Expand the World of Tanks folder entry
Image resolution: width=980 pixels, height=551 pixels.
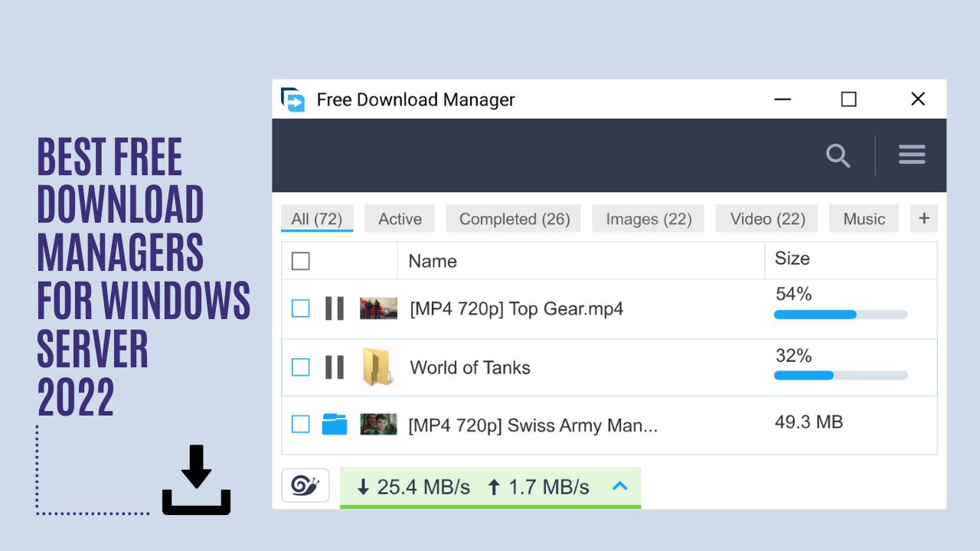tap(378, 367)
